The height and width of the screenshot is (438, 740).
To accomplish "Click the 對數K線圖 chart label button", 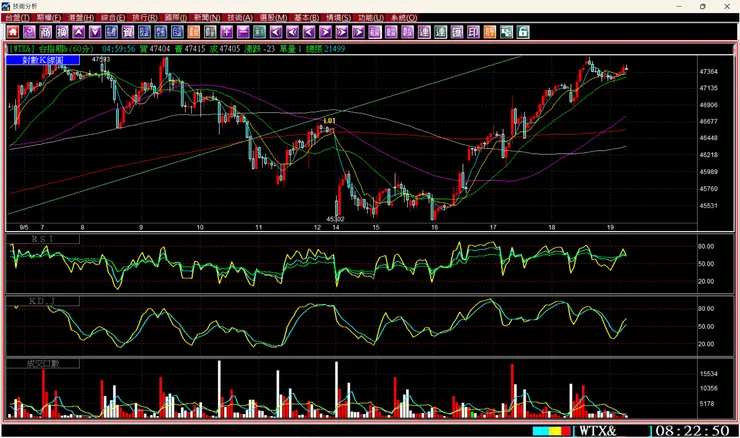I will (43, 60).
